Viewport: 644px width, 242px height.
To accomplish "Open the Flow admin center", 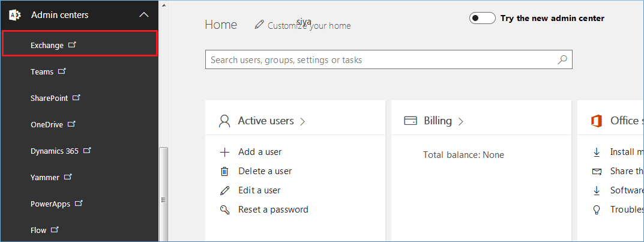I will pos(38,231).
